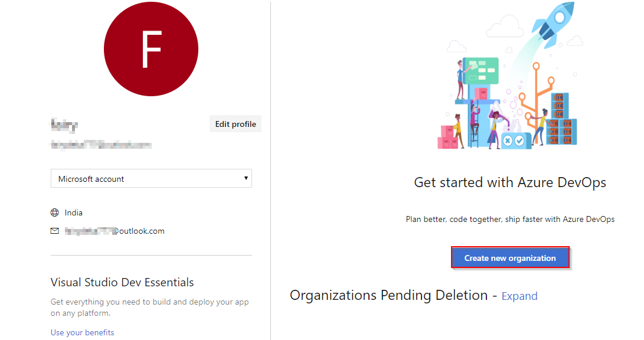Click the blurred email address under the profile name
Screen dimensions: 644x340
tap(101, 145)
